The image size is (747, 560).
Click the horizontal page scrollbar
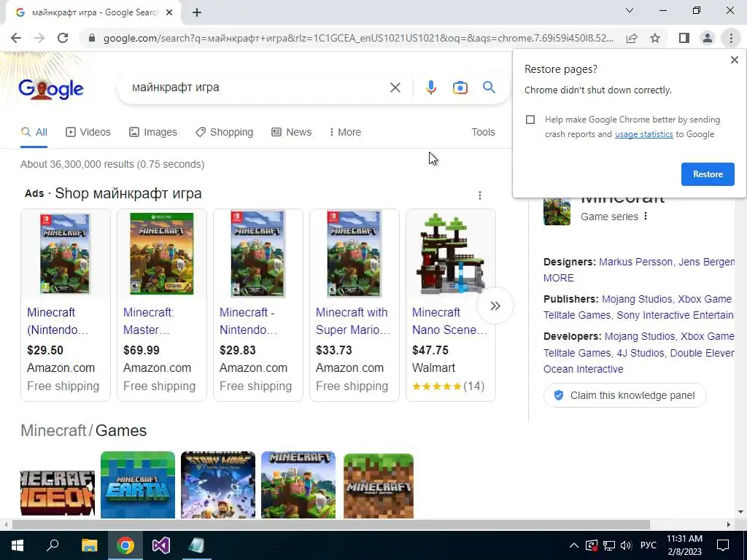tap(331, 524)
